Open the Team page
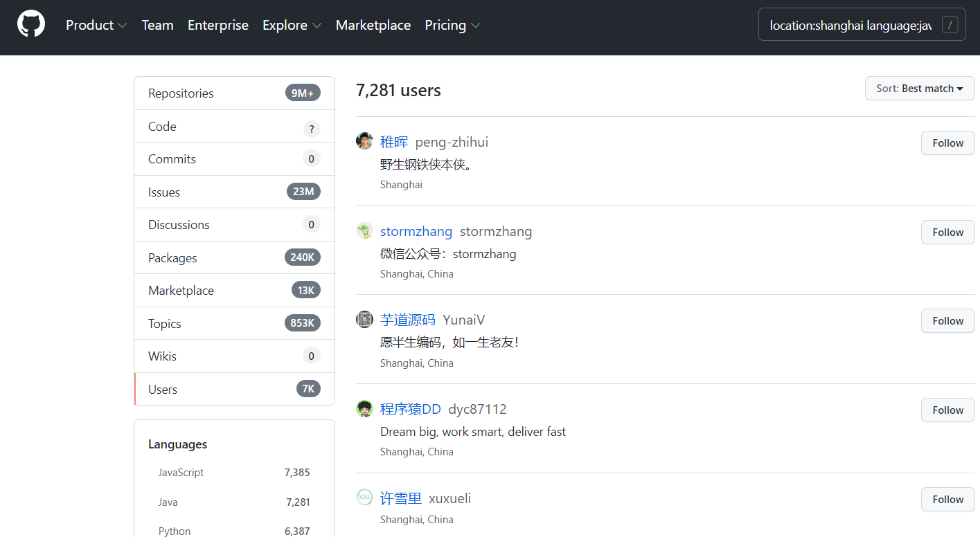The width and height of the screenshot is (980, 537). point(158,25)
